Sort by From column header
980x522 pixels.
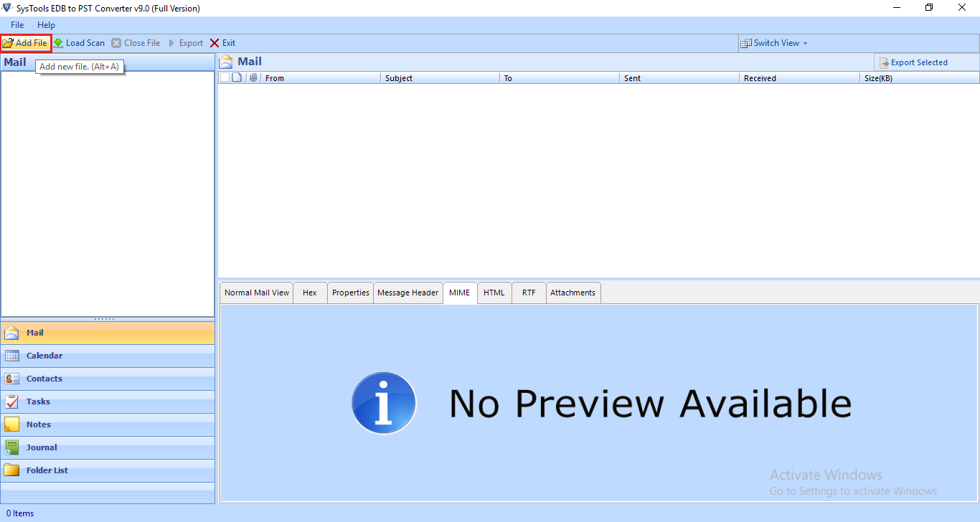click(321, 78)
